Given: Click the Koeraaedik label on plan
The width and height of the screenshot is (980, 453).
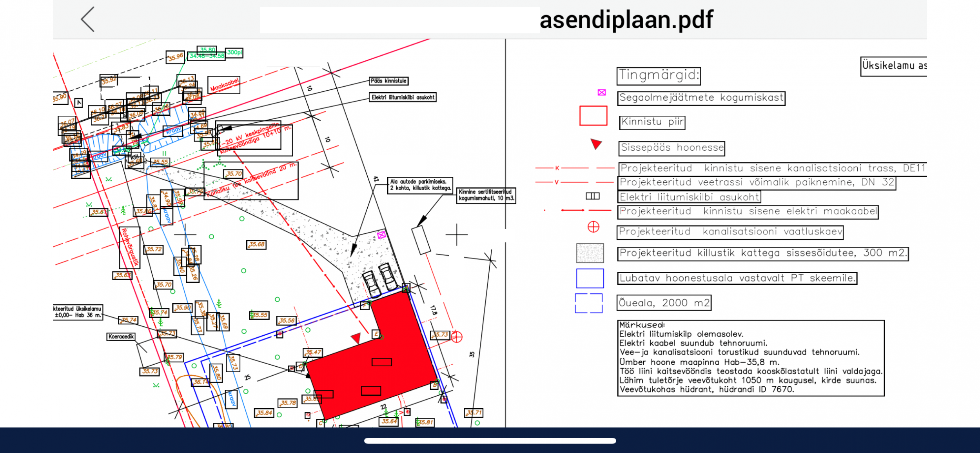Looking at the screenshot, I should click(x=121, y=337).
